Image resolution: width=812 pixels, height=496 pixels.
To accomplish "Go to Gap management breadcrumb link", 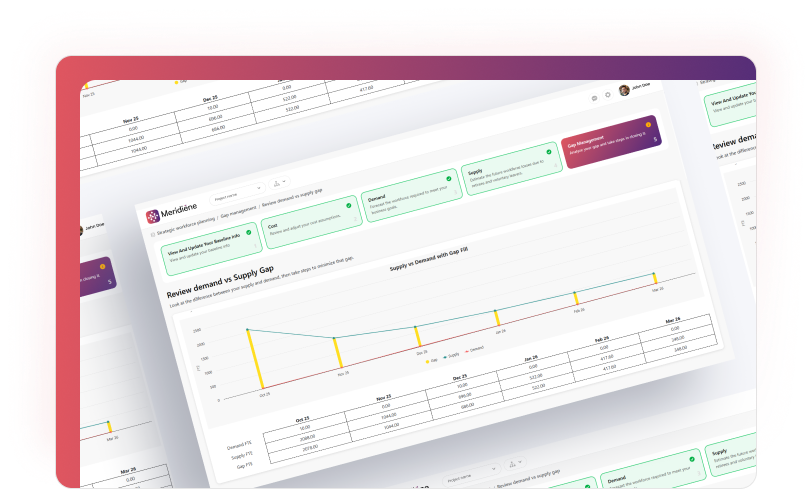I will coord(238,212).
